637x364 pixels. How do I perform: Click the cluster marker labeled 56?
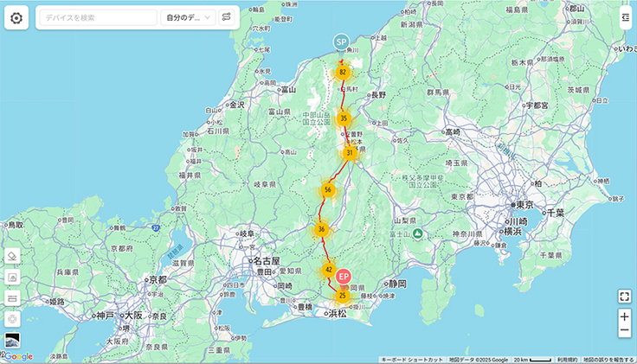pos(327,189)
